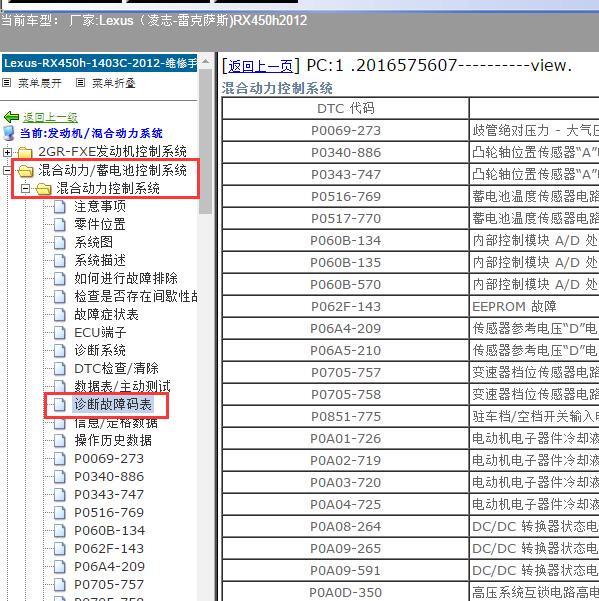Click document icon beside sidebar P0069-273
Screen dimensions: 599x601
coord(59,459)
